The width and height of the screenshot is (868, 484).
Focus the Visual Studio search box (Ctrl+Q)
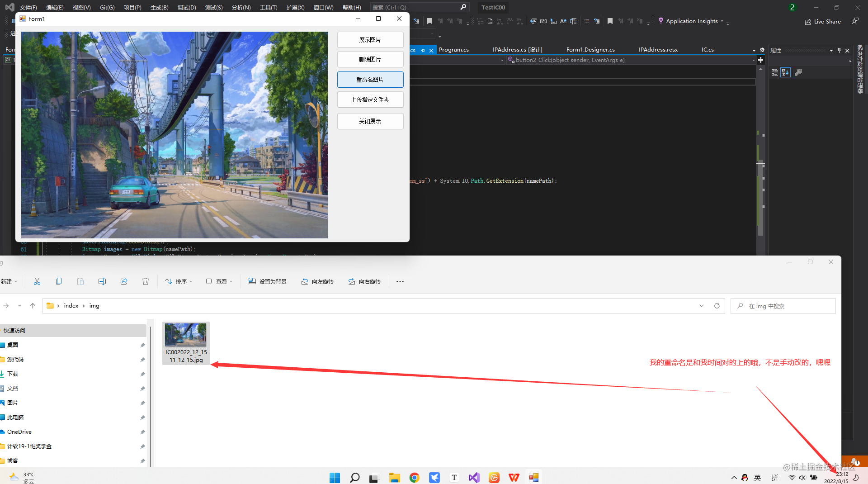[419, 7]
